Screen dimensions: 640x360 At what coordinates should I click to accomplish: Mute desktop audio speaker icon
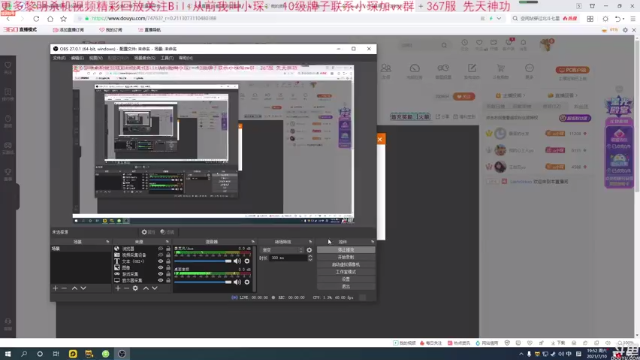(237, 282)
